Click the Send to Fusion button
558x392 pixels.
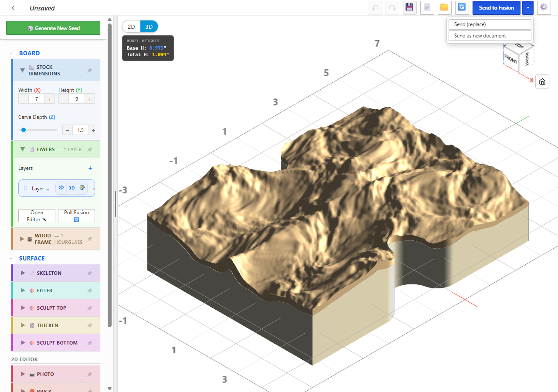[497, 7]
